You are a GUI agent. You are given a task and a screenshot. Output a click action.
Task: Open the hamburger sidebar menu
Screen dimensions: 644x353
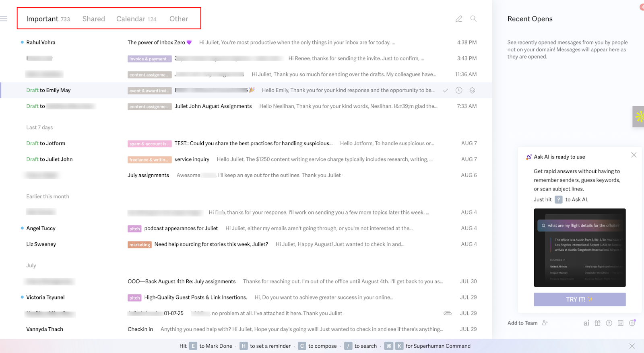[4, 19]
